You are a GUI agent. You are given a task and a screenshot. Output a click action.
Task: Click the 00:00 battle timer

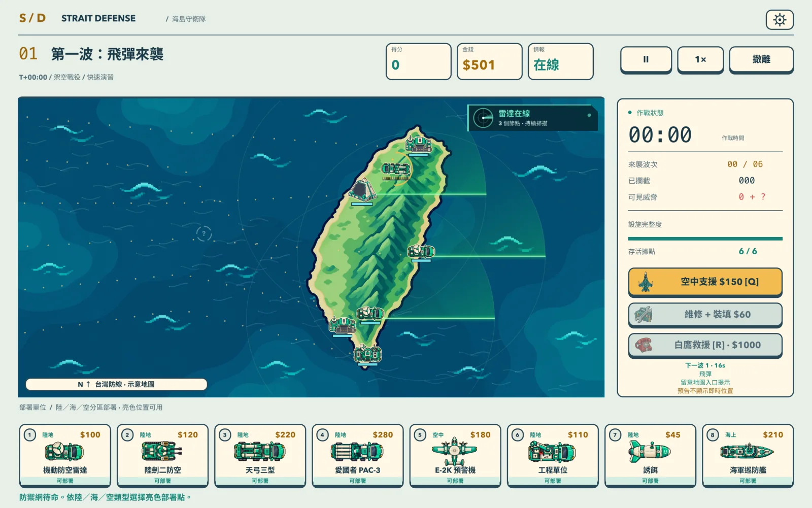[x=660, y=135]
